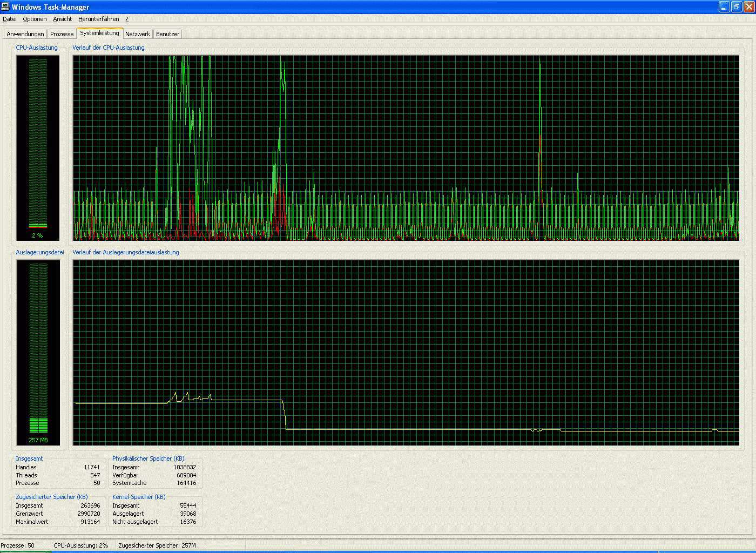This screenshot has width=756, height=553.
Task: Click the Zugesicherter Speicher status bar section
Action: click(x=157, y=545)
